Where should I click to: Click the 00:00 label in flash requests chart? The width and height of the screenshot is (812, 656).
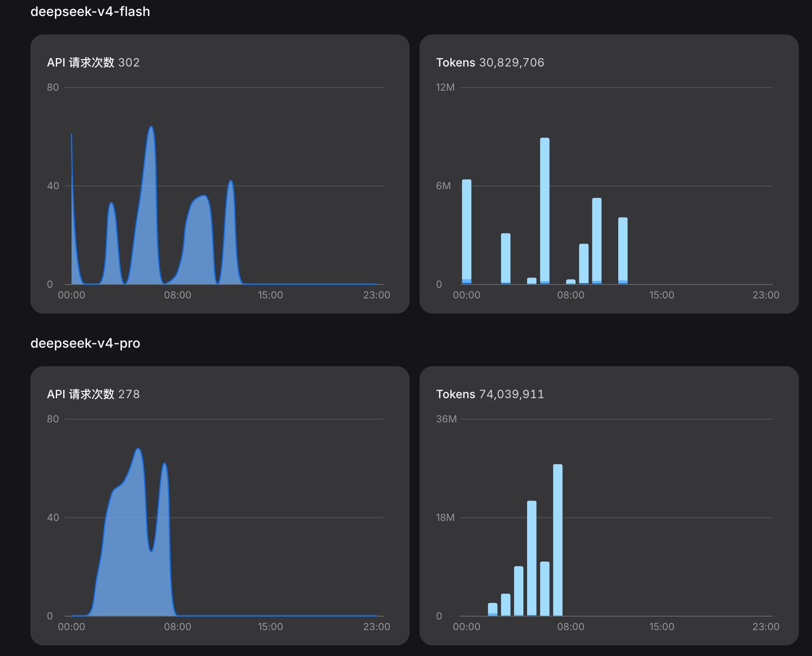coord(71,295)
